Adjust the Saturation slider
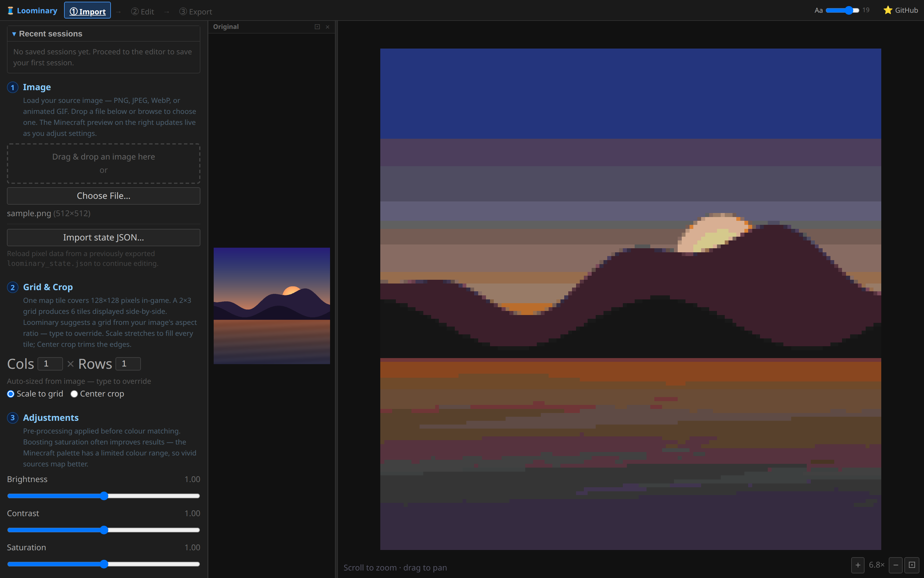 (x=103, y=564)
